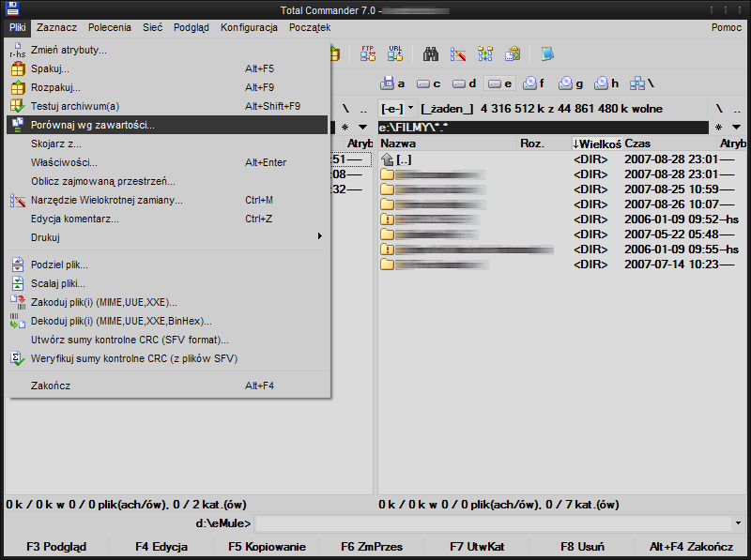Expand the Drukuj submenu
The image size is (751, 560).
tap(167, 237)
